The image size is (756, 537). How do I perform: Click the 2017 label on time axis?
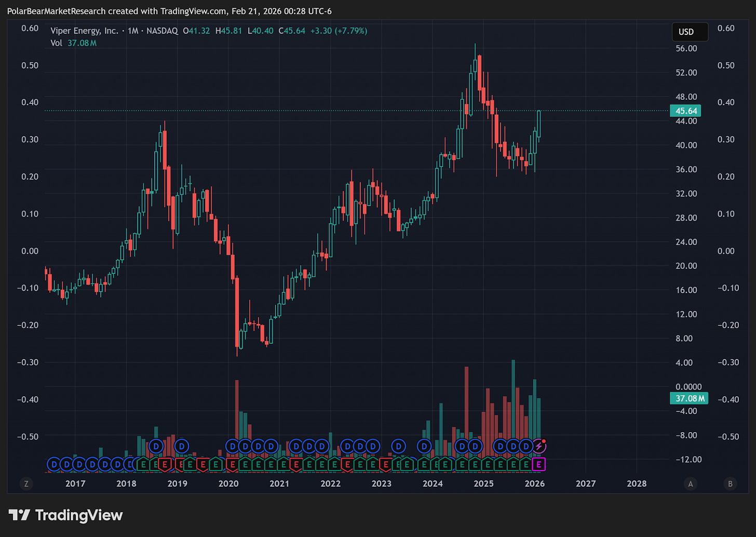pyautogui.click(x=75, y=484)
